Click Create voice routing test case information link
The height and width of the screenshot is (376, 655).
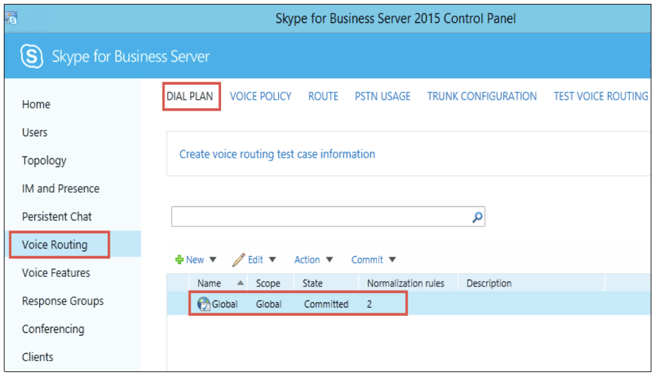pyautogui.click(x=277, y=154)
